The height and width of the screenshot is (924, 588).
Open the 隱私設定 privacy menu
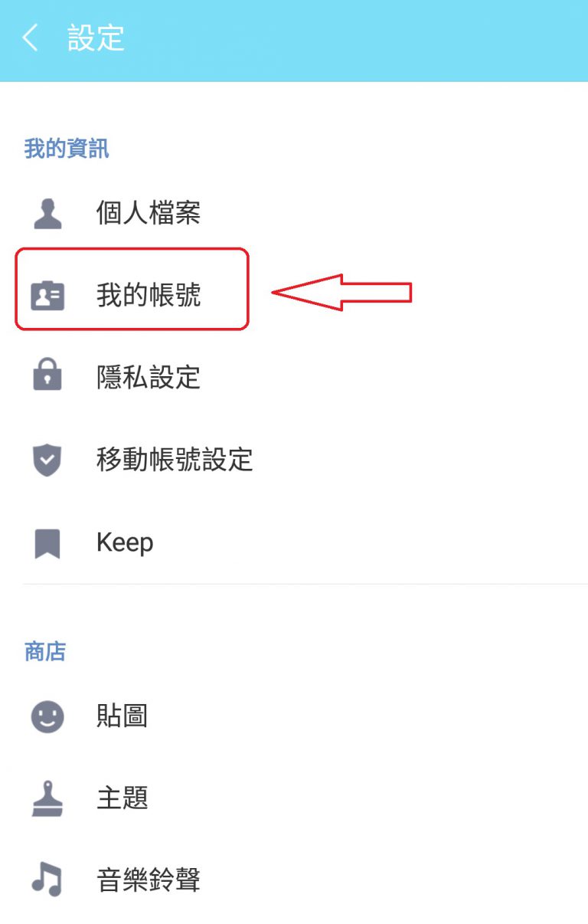[x=294, y=377]
